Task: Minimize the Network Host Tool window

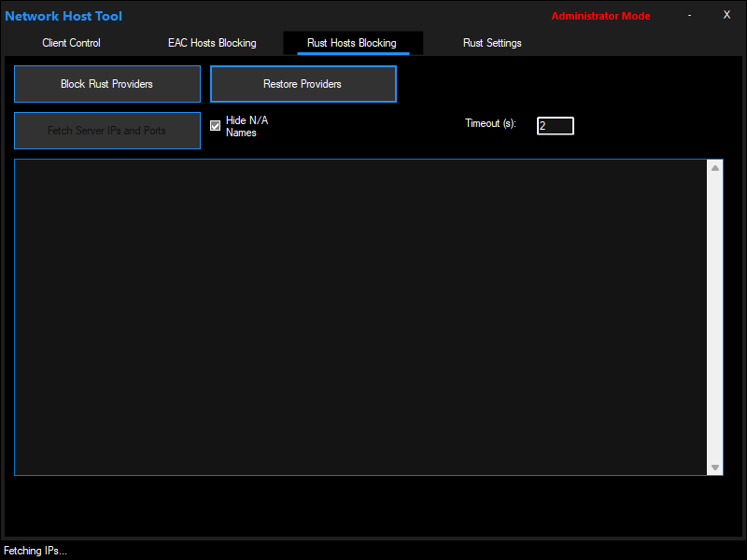Action: point(689,16)
